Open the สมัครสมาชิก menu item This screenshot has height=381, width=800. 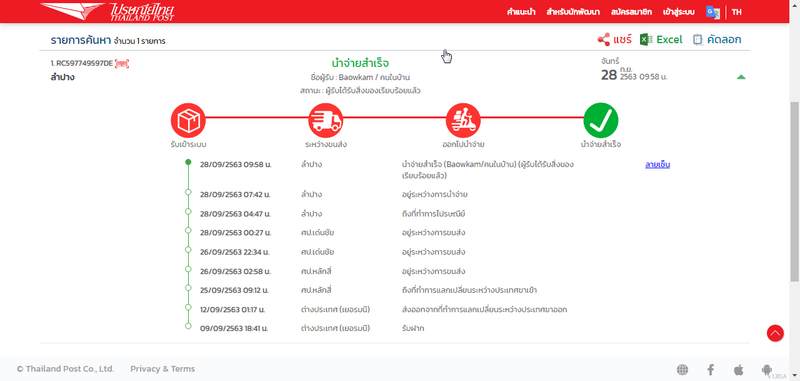(631, 12)
